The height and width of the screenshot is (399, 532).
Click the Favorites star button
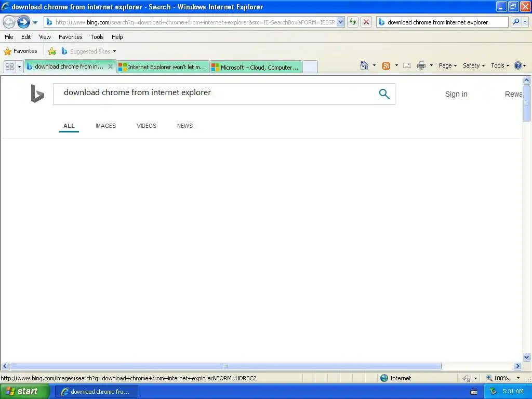(21, 51)
